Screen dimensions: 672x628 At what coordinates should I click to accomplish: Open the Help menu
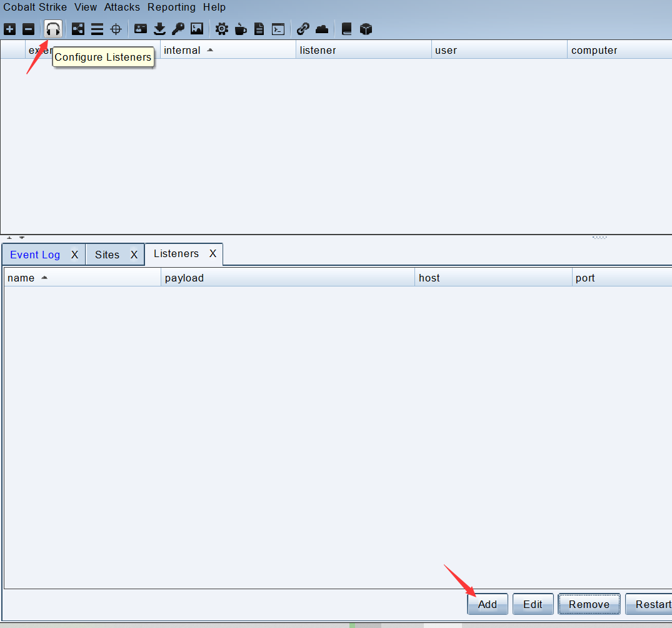214,8
